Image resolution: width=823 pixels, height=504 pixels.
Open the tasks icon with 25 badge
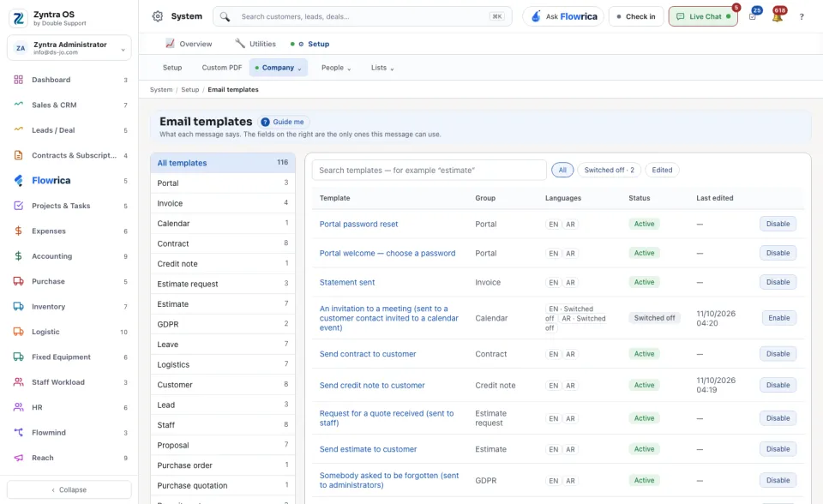click(753, 16)
